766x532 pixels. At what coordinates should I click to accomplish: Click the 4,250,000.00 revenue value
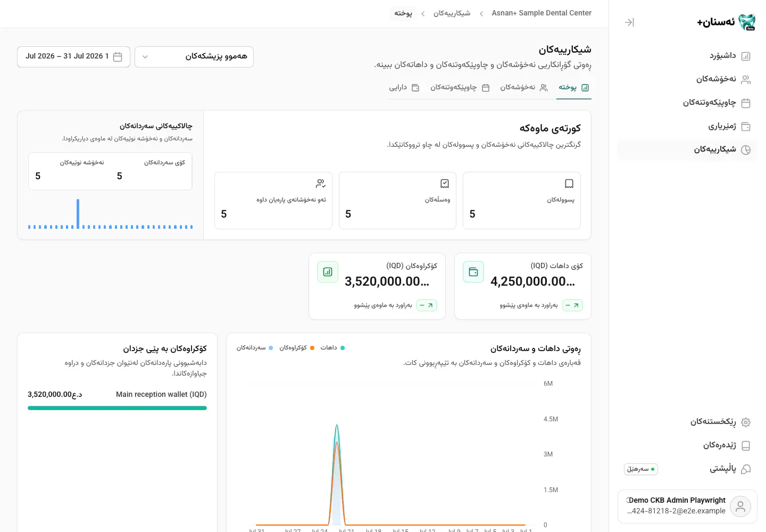pyautogui.click(x=532, y=281)
